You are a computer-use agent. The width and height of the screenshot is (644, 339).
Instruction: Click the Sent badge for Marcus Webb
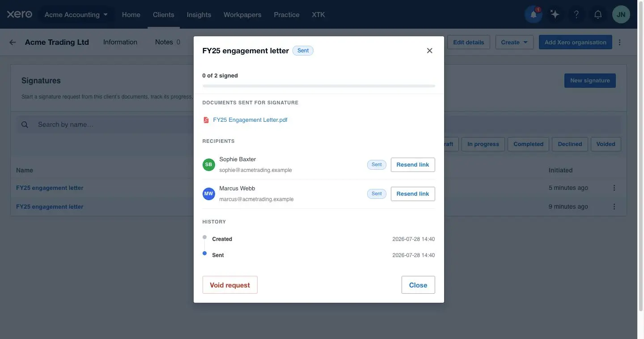[x=377, y=194]
